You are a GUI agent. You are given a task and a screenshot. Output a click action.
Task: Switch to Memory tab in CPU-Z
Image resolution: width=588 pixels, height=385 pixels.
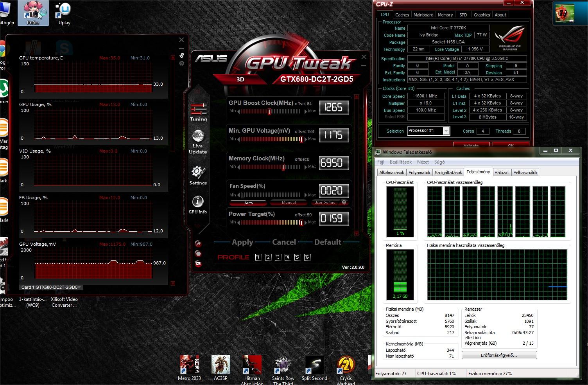[x=445, y=15]
